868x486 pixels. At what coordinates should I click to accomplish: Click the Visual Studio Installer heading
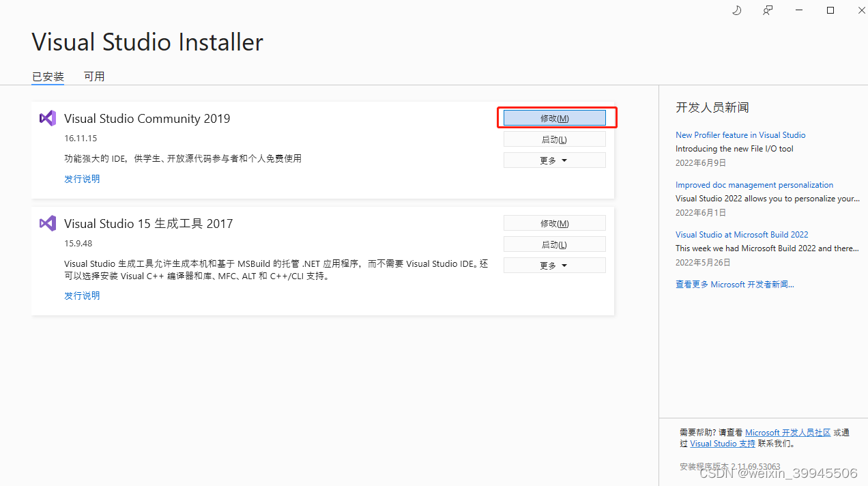[x=147, y=42]
